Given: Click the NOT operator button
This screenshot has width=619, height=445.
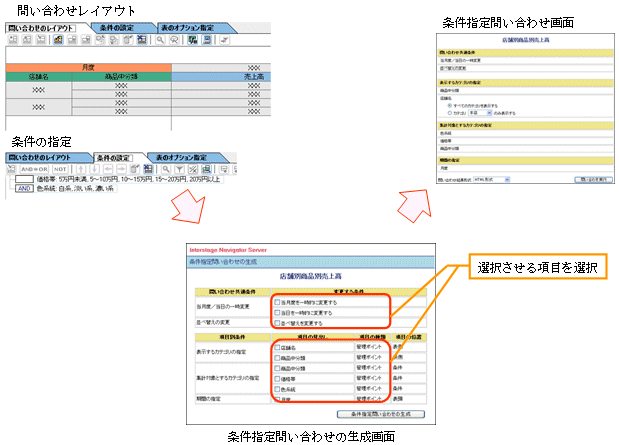Looking at the screenshot, I should click(x=60, y=170).
